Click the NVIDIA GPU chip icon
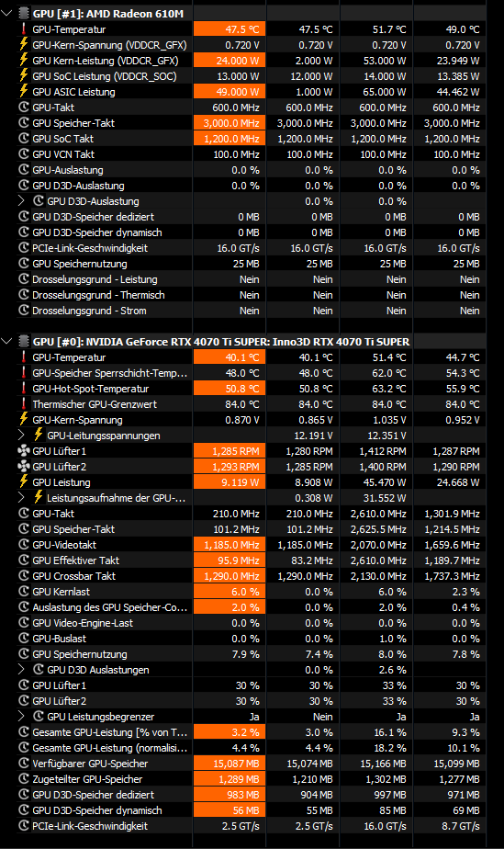Image resolution: width=504 pixels, height=849 pixels. [23, 342]
